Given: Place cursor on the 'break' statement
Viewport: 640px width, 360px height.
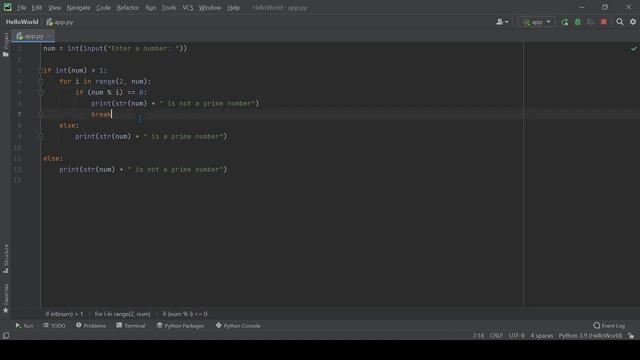Looking at the screenshot, I should [x=101, y=115].
